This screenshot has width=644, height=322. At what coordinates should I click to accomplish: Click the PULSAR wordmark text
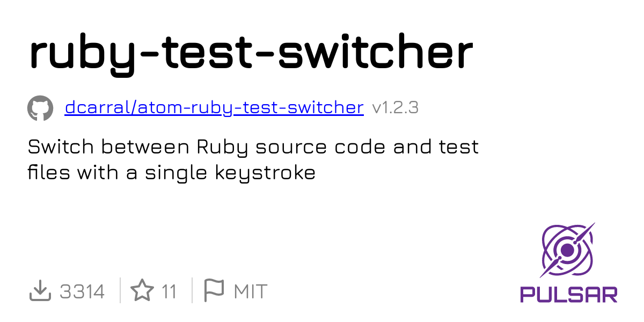click(x=569, y=294)
